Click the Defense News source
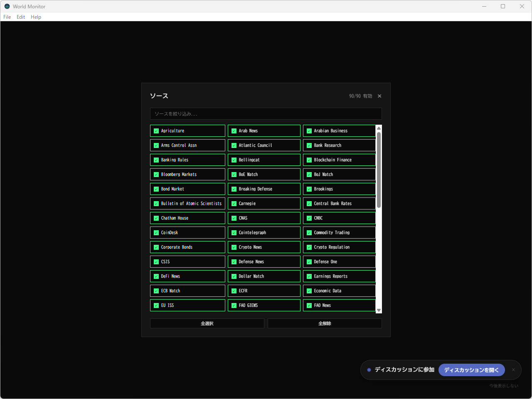The height and width of the screenshot is (399, 532). tap(264, 262)
